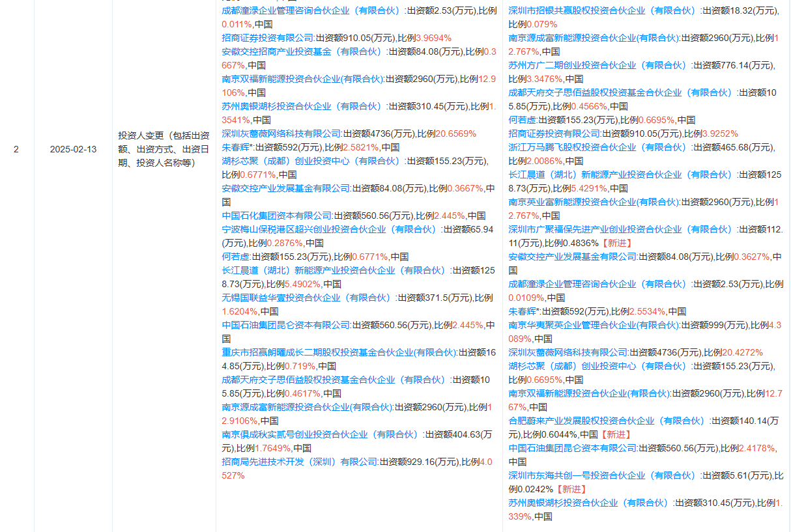Click 何若虚 link with ratio 0.6695%
This screenshot has width=791, height=532.
[523, 120]
